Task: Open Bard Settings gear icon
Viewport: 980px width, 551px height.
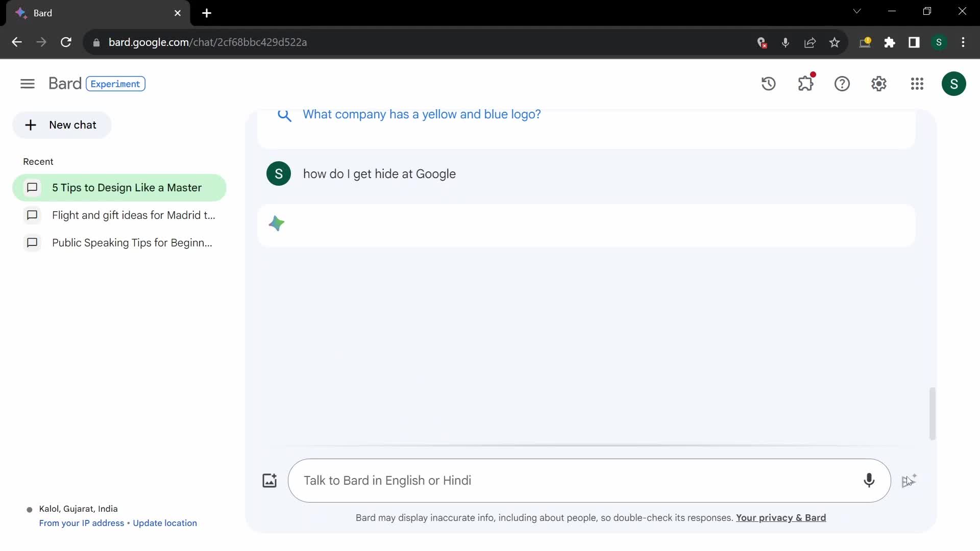Action: point(879,84)
